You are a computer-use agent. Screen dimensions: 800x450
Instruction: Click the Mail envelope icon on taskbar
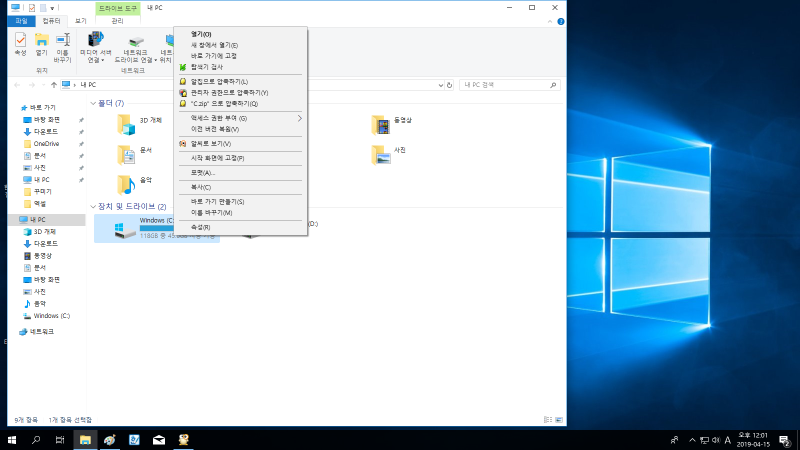tap(159, 440)
